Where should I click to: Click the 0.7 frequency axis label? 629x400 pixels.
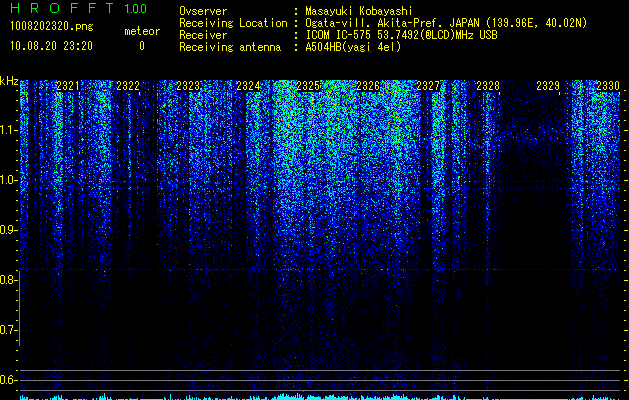(x=8, y=330)
